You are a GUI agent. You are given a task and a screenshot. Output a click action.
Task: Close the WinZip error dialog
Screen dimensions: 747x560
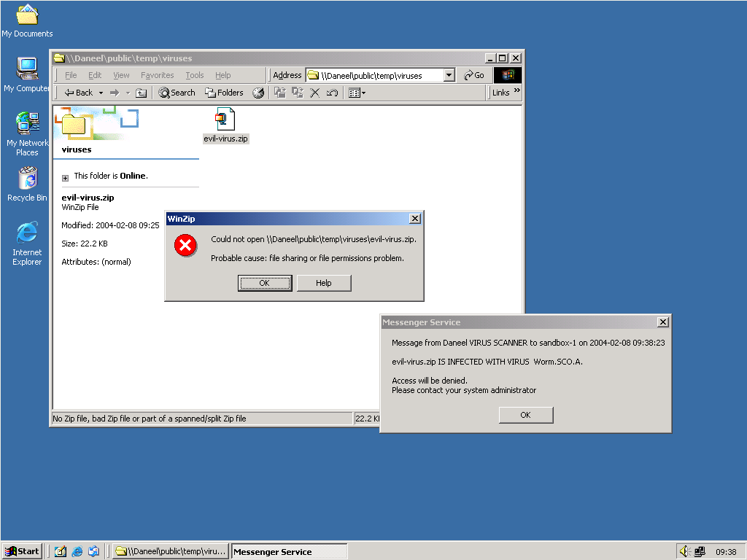415,219
